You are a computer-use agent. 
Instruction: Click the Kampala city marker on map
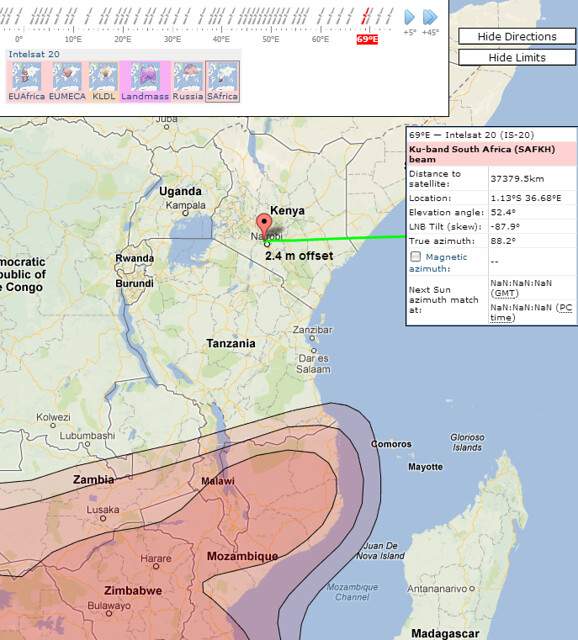(185, 213)
